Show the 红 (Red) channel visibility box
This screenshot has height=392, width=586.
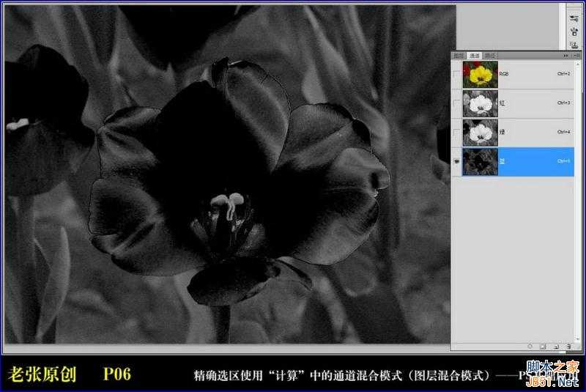[x=456, y=103]
